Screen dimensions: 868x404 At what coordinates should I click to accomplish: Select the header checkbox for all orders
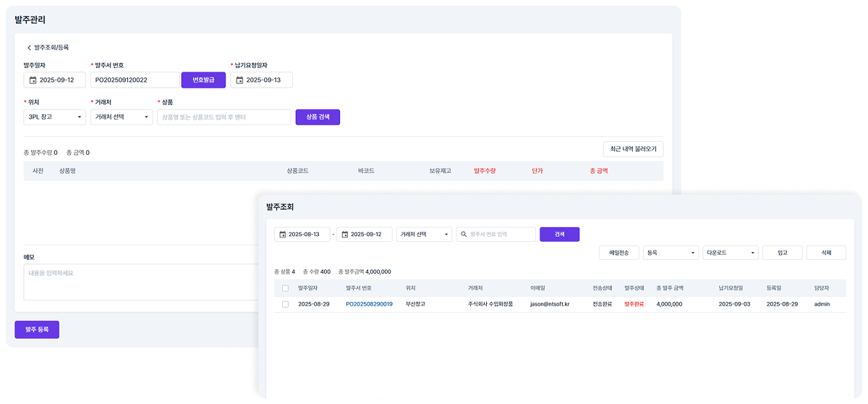285,288
